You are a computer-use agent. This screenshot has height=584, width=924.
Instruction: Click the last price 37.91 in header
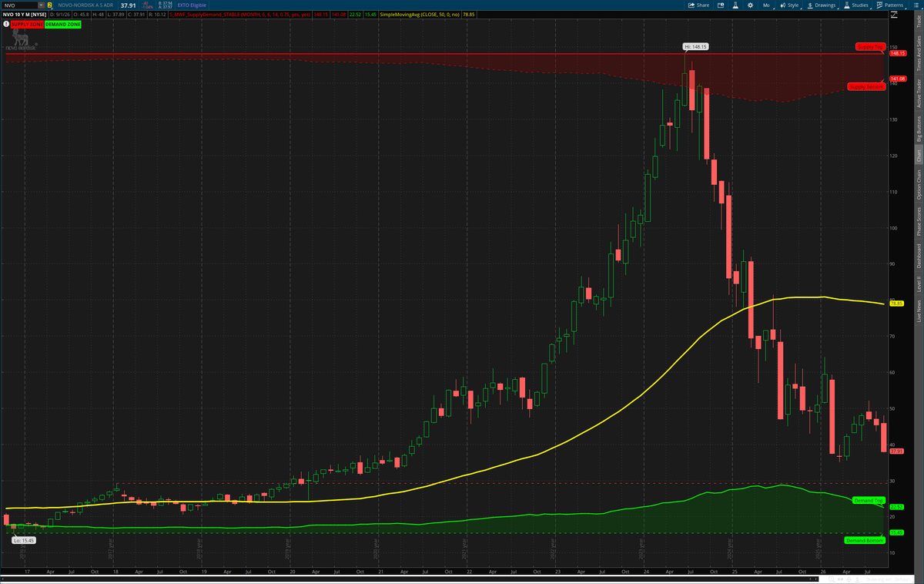tap(128, 5)
